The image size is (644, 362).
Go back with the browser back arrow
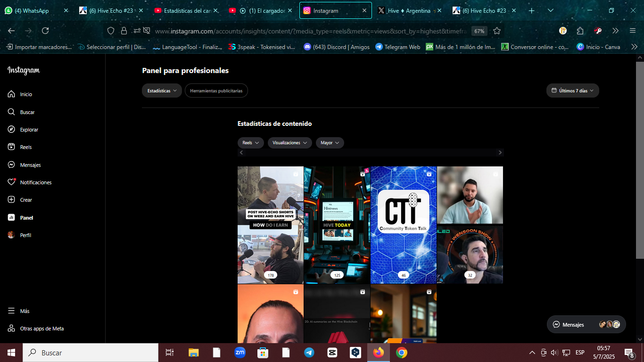[11, 31]
